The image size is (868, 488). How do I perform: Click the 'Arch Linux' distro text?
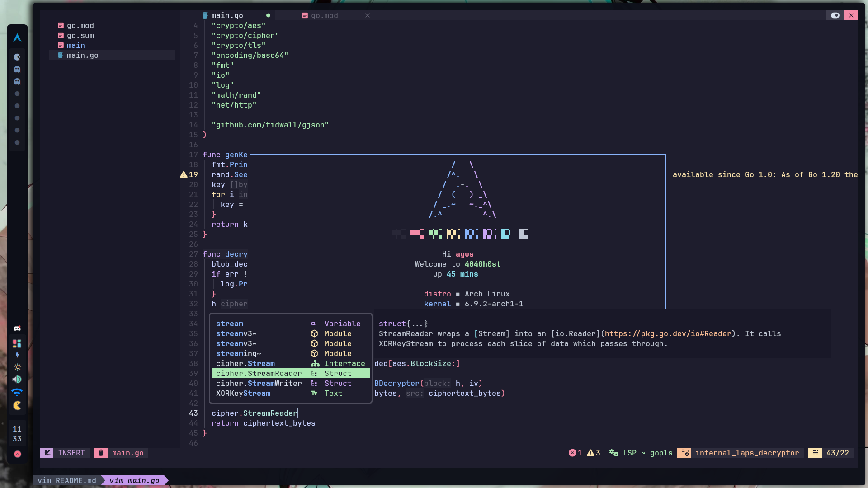point(487,294)
